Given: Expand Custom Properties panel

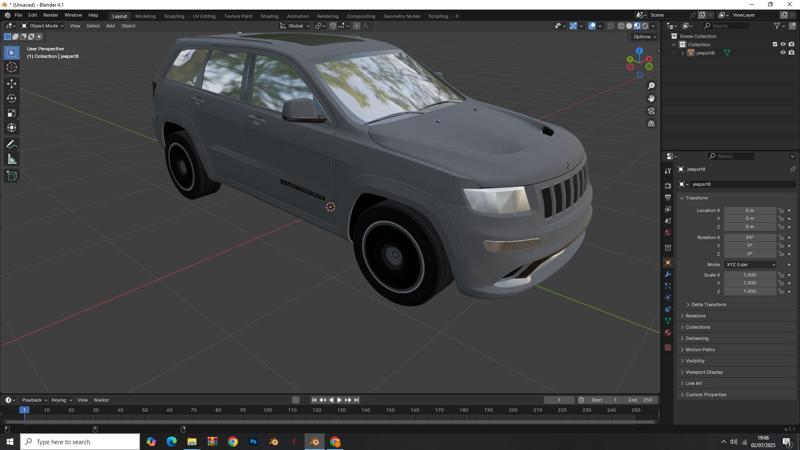Looking at the screenshot, I should (x=704, y=394).
